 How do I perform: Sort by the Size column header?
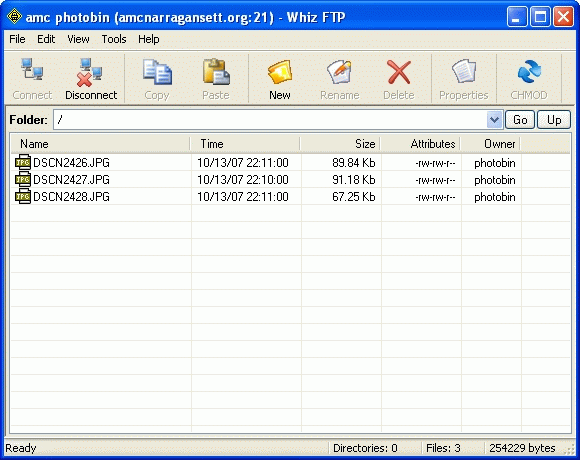pyautogui.click(x=340, y=143)
